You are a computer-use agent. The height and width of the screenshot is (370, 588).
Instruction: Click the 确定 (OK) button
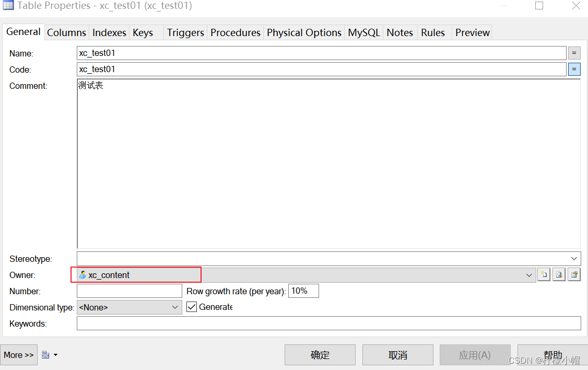click(320, 355)
